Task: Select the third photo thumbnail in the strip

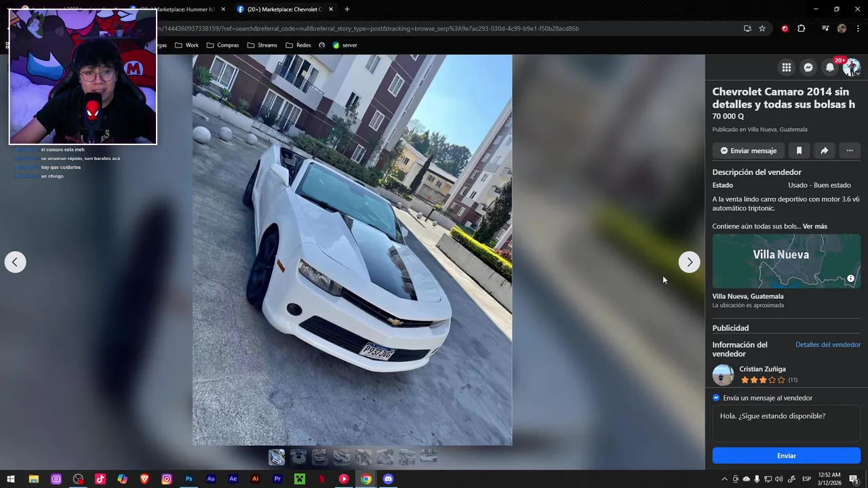Action: pyautogui.click(x=320, y=457)
